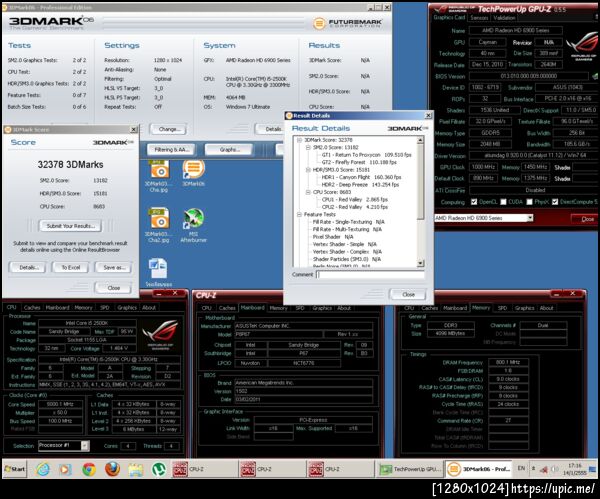Toggle the CUDA checkbox in GPU-Z
Viewport: 600px width, 499px height.
coord(503,202)
